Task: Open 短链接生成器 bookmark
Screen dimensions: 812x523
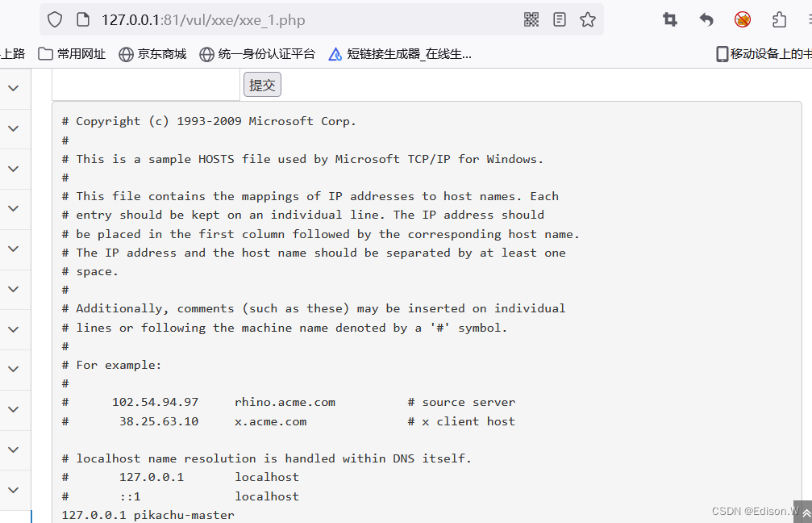Action: click(x=400, y=54)
